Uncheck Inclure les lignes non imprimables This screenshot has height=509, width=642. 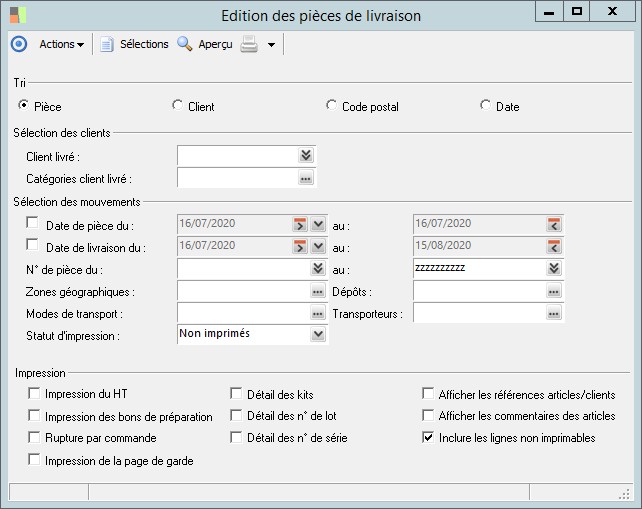click(429, 437)
